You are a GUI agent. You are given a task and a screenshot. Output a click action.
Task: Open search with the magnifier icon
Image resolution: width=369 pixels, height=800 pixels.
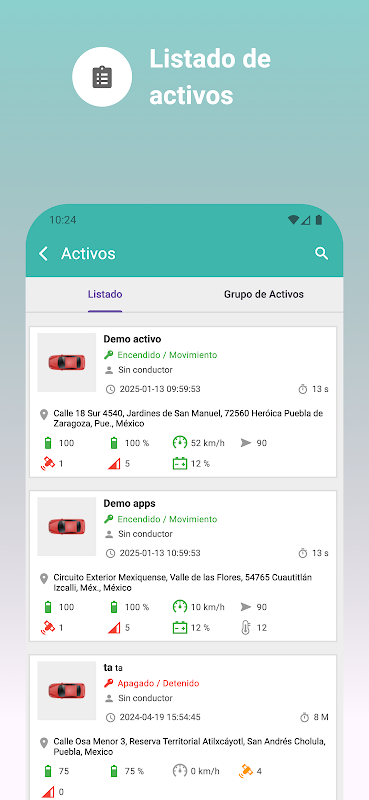tap(321, 253)
